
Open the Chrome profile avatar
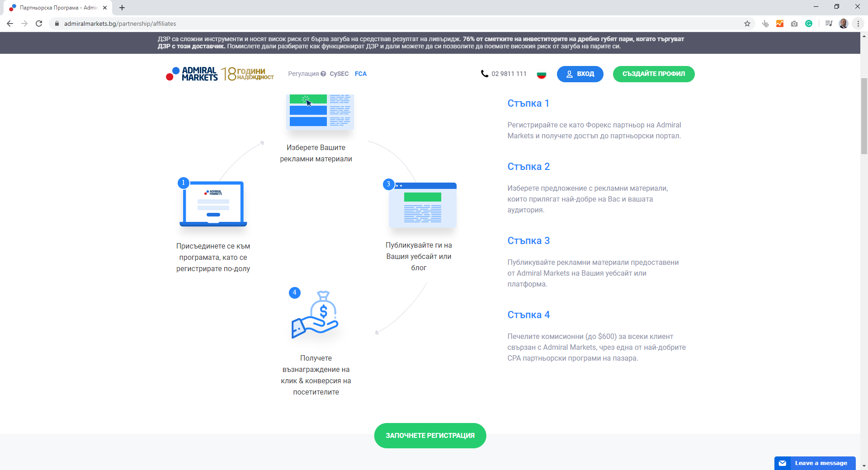coord(844,23)
